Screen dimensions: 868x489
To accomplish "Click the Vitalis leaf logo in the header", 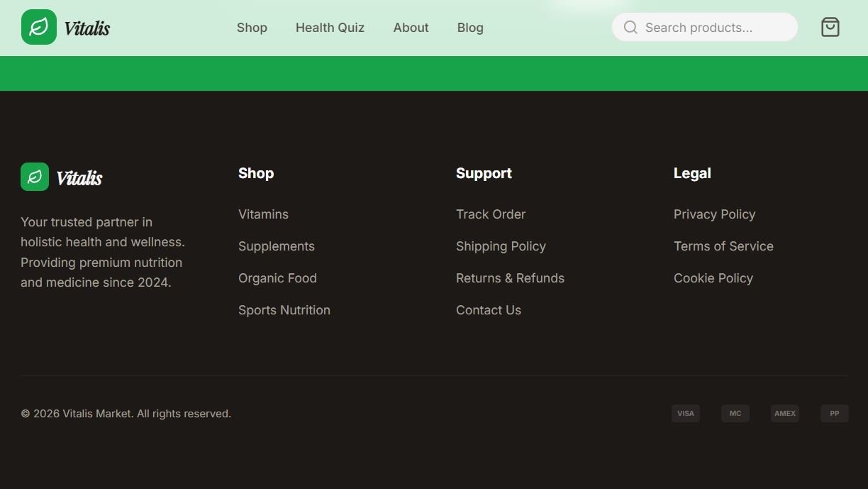I will [39, 27].
